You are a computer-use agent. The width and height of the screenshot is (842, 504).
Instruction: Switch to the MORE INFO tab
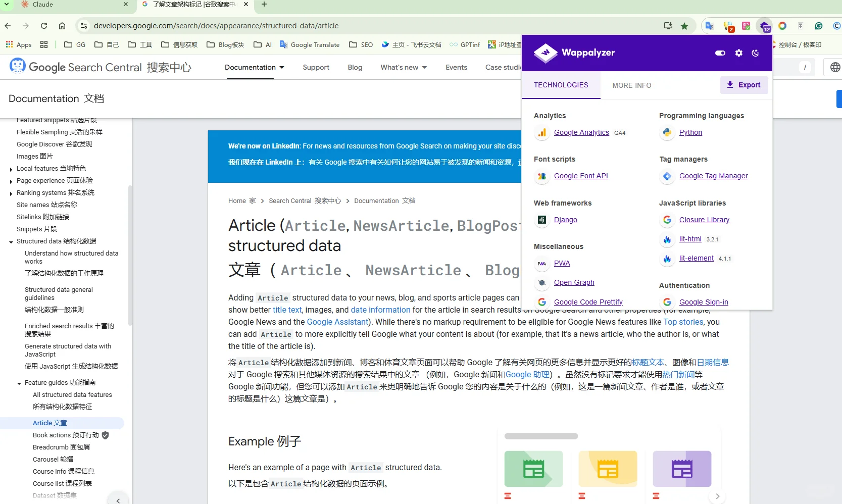[632, 85]
